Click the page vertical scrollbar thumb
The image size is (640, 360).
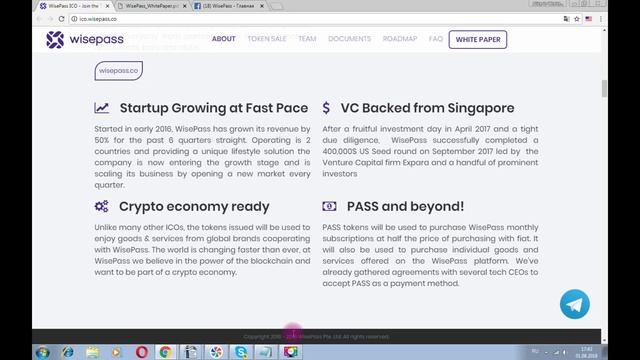pos(604,89)
